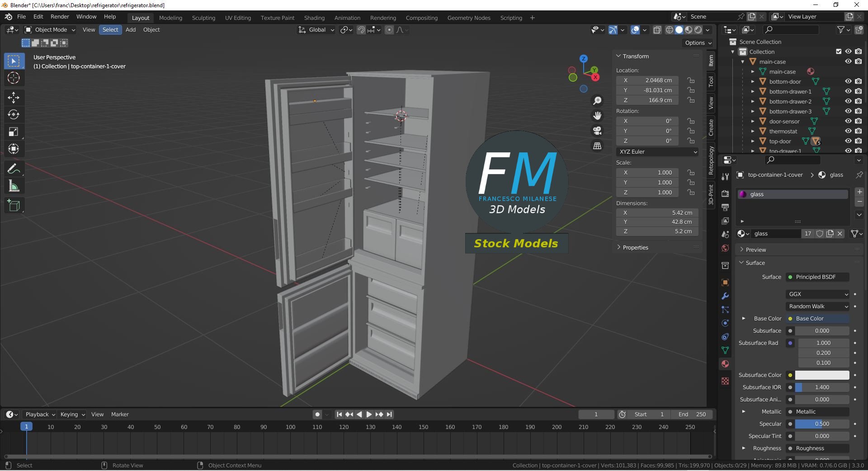This screenshot has width=868, height=471.
Task: Select the Measure tool
Action: [x=14, y=186]
